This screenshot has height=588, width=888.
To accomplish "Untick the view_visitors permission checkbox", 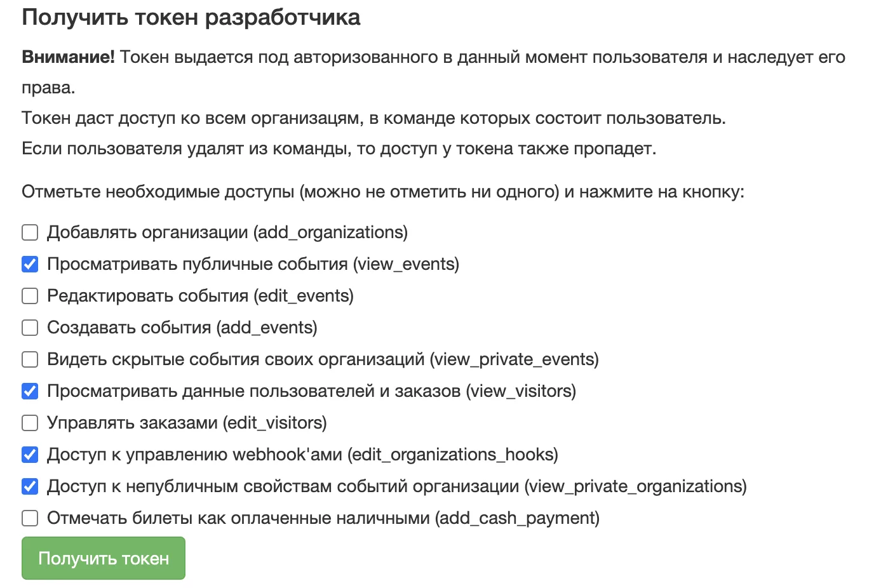I will coord(30,391).
